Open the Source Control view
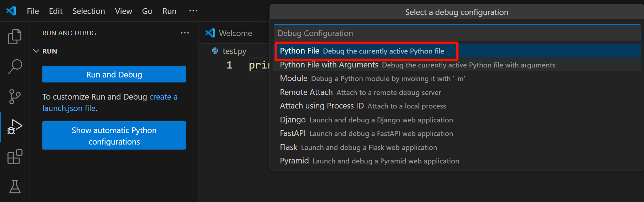Image resolution: width=644 pixels, height=202 pixels. (15, 96)
